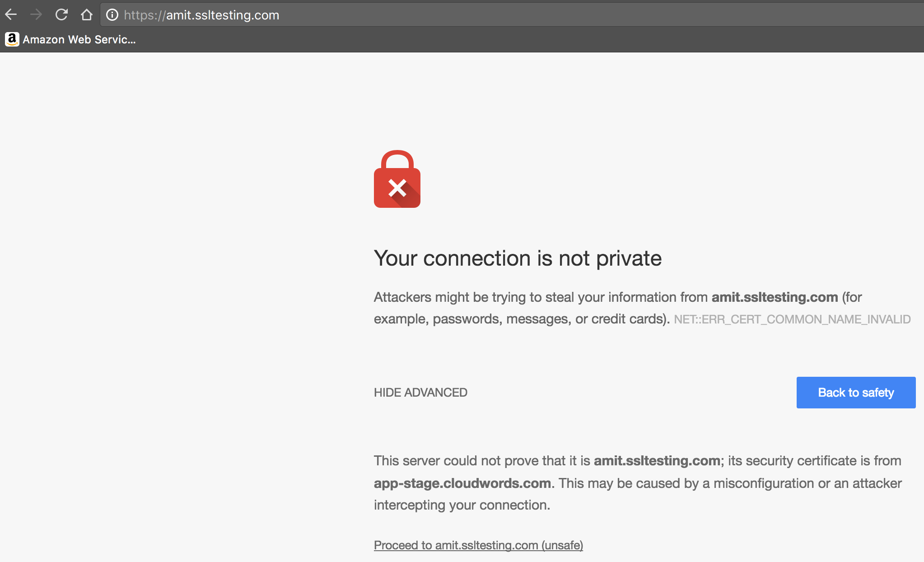Open the Amazon Web Servic... bookmark
924x562 pixels.
tap(70, 39)
